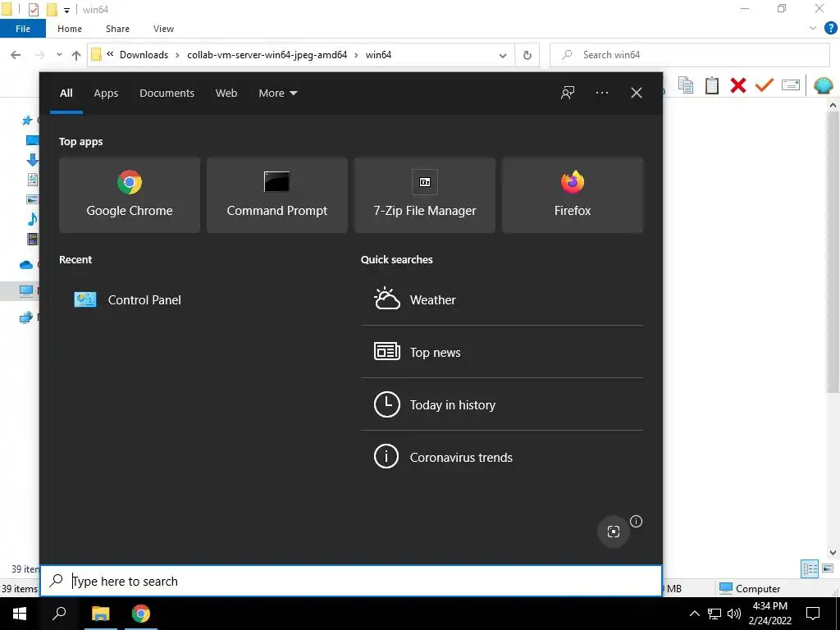Open File Explorer on the taskbar
840x630 pixels.
point(100,614)
